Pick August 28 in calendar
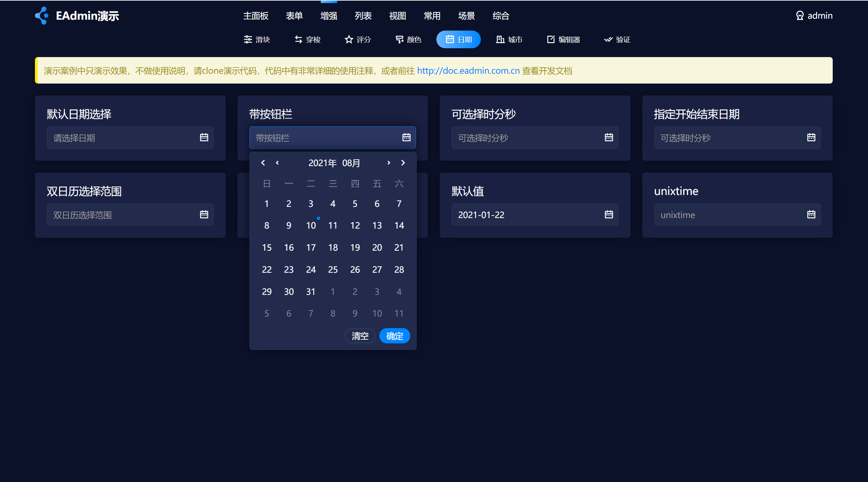 [x=399, y=269]
